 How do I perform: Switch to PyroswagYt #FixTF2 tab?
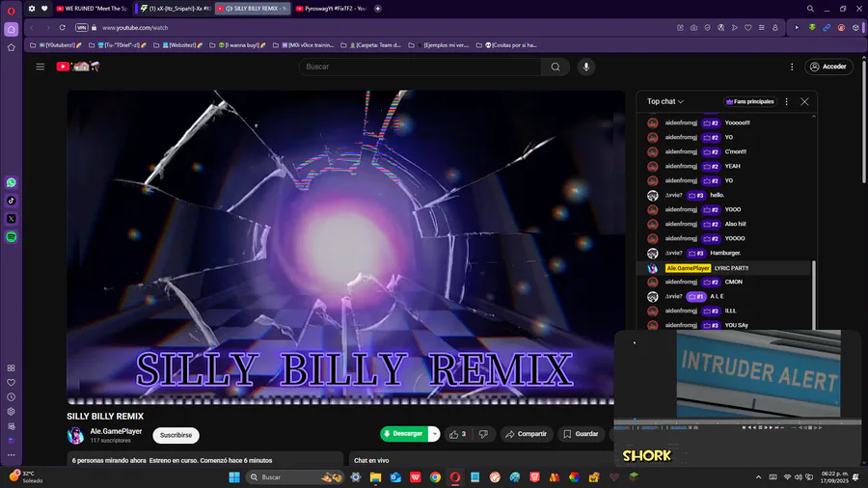(x=331, y=9)
